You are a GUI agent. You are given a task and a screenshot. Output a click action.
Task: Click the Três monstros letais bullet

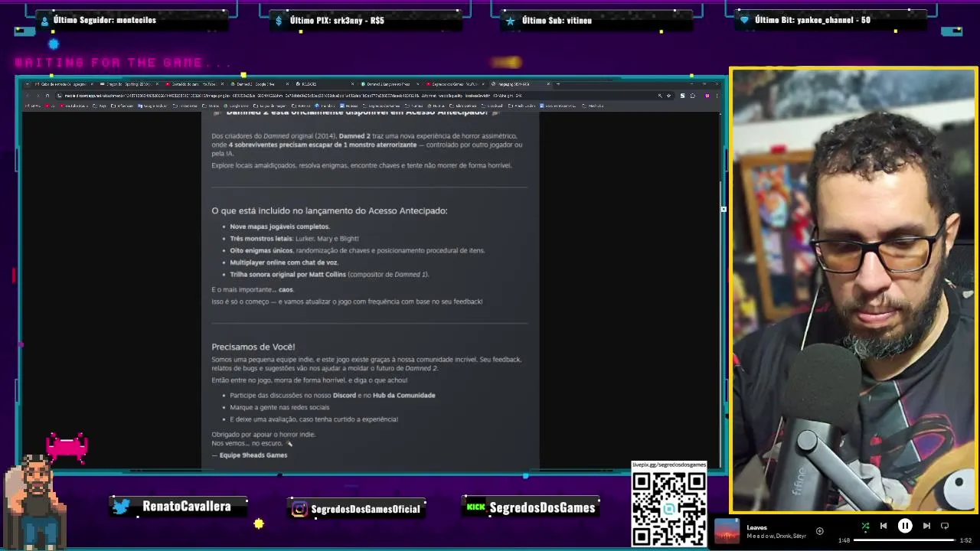point(294,238)
